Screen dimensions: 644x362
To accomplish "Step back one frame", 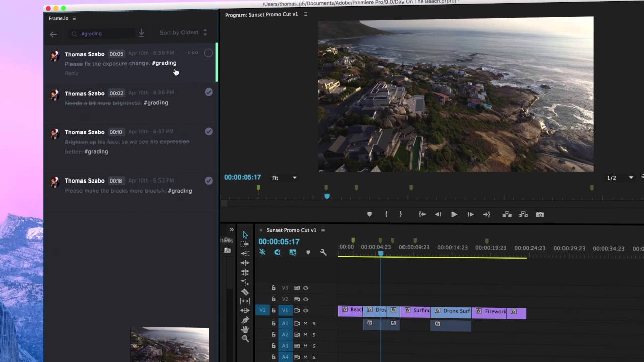I will [438, 214].
